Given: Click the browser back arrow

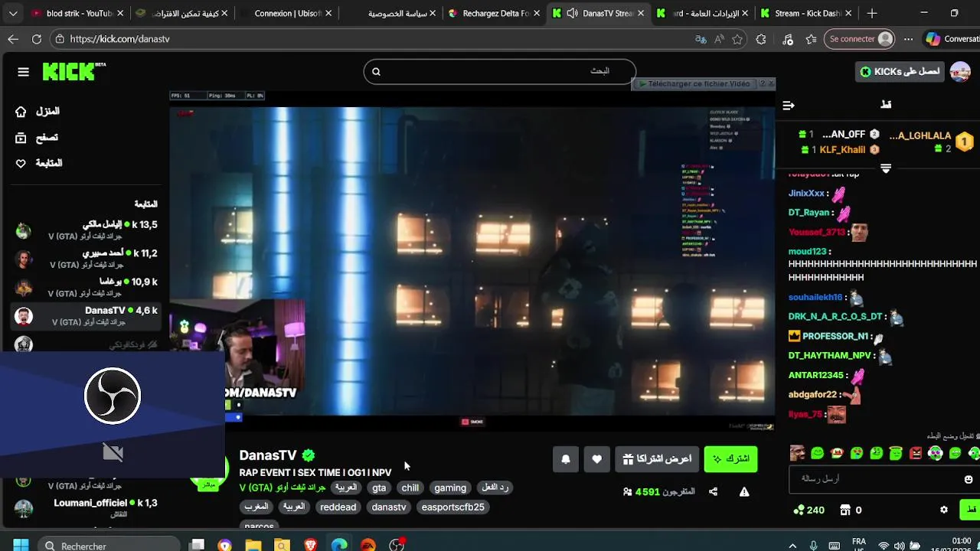Looking at the screenshot, I should click(13, 39).
